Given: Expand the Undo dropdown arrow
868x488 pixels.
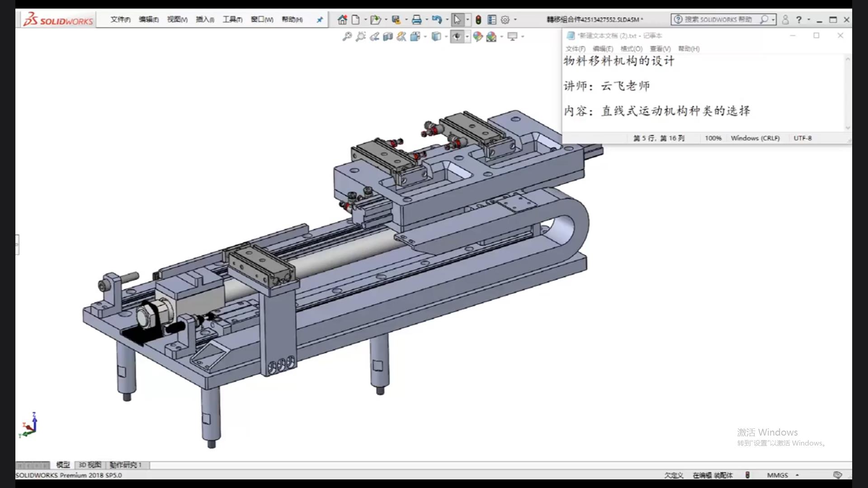Looking at the screenshot, I should 447,19.
